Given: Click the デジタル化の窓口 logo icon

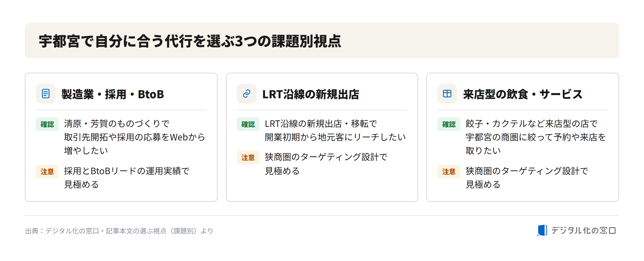Looking at the screenshot, I should pyautogui.click(x=542, y=230).
